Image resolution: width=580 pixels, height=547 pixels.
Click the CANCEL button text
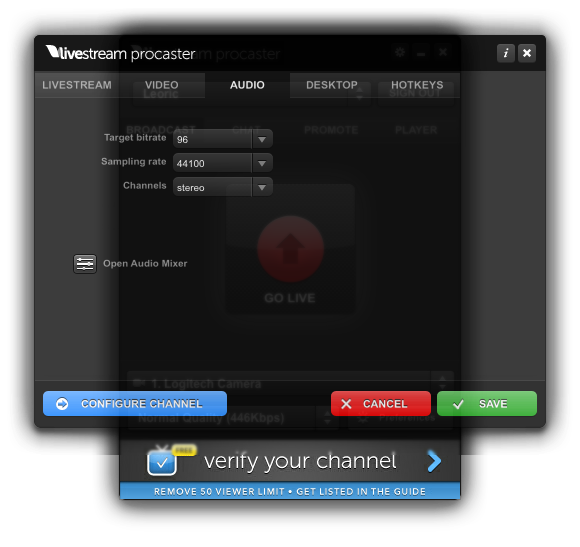coord(385,404)
